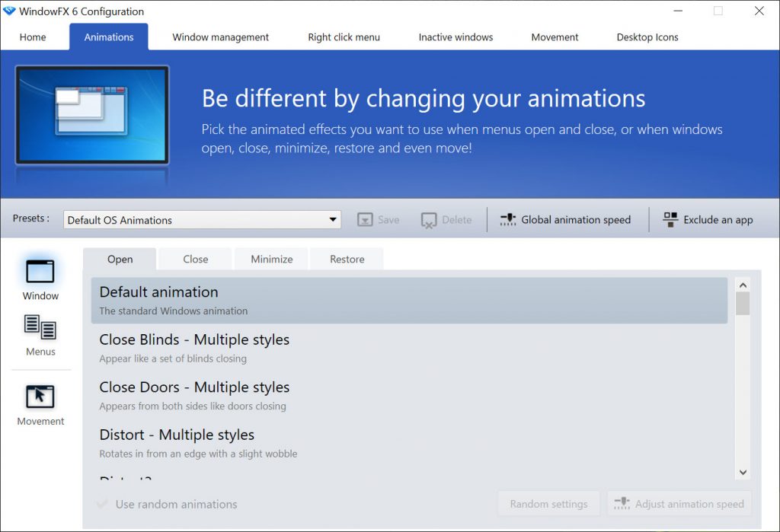Click the Delete preset icon
Viewport: 780px width, 532px height.
tap(428, 220)
